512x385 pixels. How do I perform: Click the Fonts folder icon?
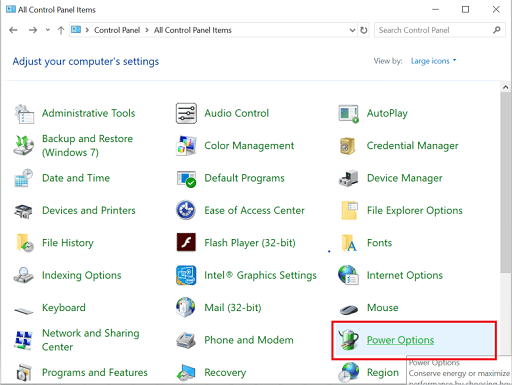tap(349, 243)
